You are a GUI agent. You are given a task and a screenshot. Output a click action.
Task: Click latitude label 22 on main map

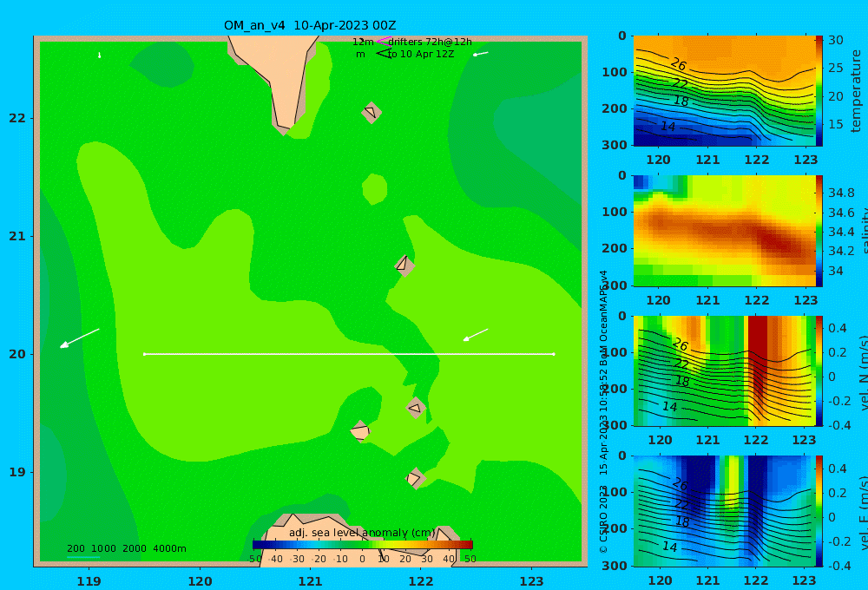tap(17, 118)
